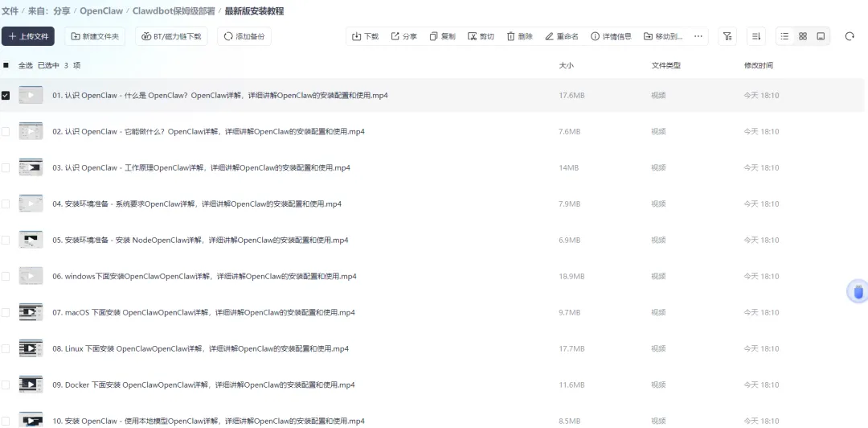Navigate to OpenClaw folder breadcrumb
The width and height of the screenshot is (868, 428).
coord(101,11)
